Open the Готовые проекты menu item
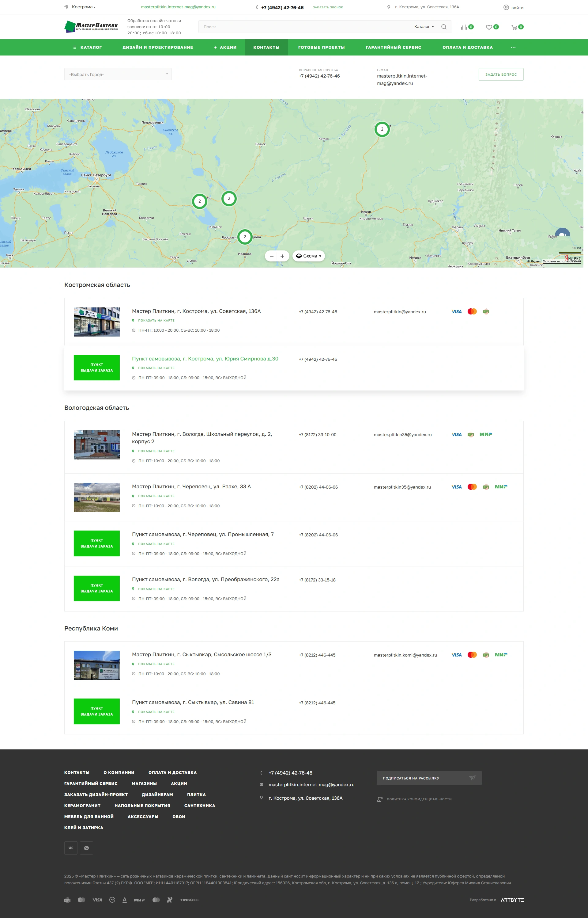The width and height of the screenshot is (588, 918). [x=321, y=48]
